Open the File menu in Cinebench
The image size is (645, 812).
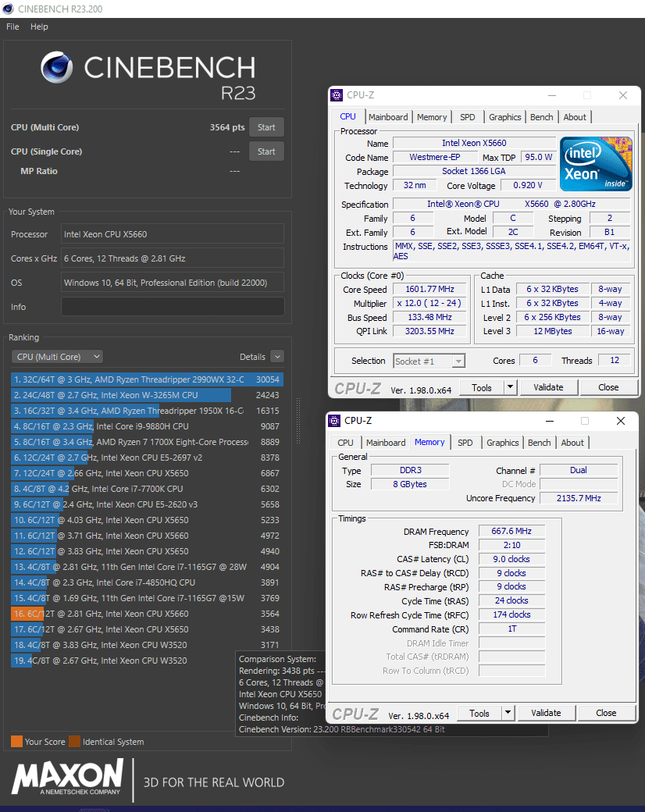[x=12, y=27]
